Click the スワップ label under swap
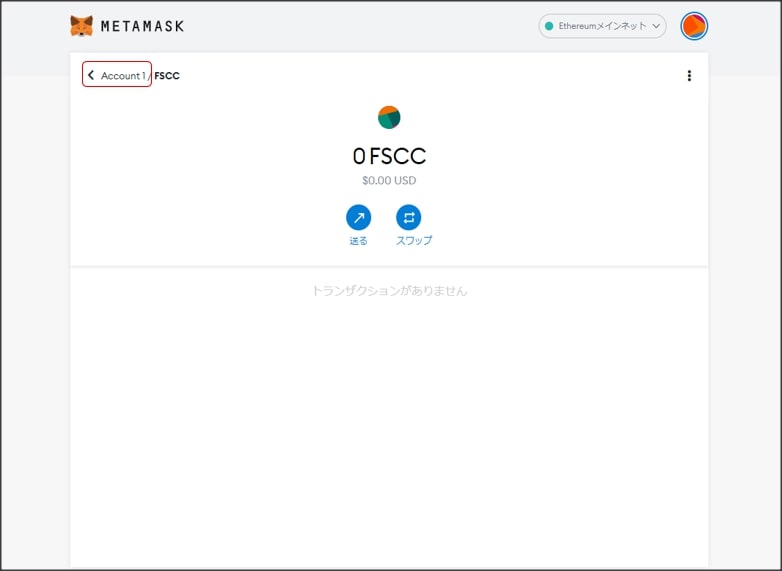782x571 pixels. click(414, 241)
